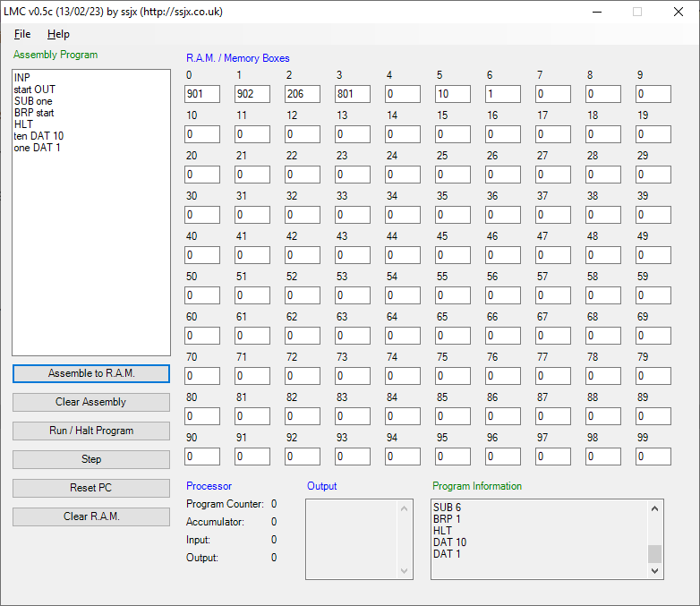Image resolution: width=700 pixels, height=606 pixels.
Task: Click the DAT 10 line in Program Information
Action: (449, 542)
